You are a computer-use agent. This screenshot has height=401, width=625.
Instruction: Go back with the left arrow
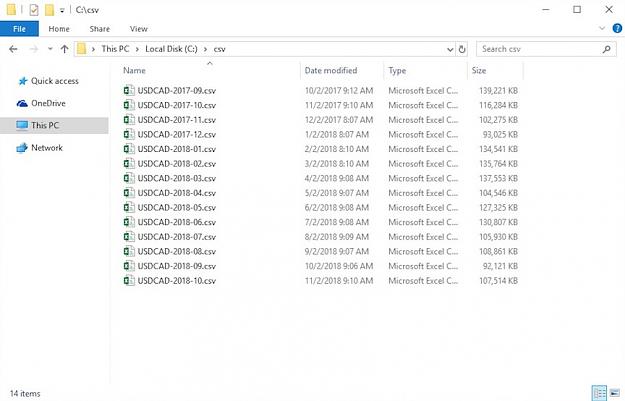point(13,49)
